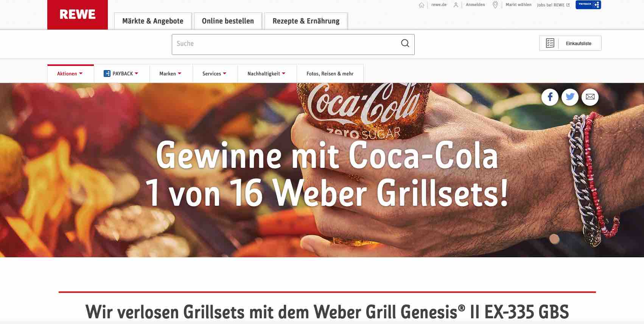Click the shopping list icon

(x=550, y=43)
